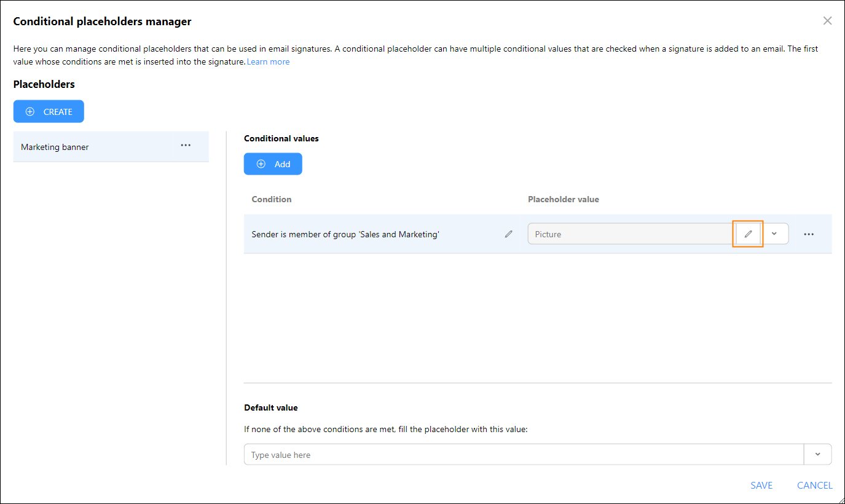Cancel the conditional placeholders changes
Image resolution: width=845 pixels, height=504 pixels.
(x=814, y=486)
